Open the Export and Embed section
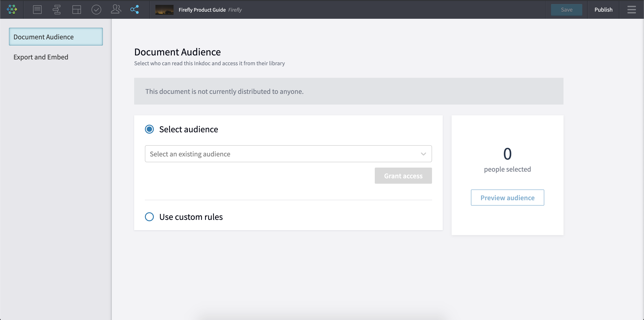This screenshot has height=320, width=644. coord(41,57)
